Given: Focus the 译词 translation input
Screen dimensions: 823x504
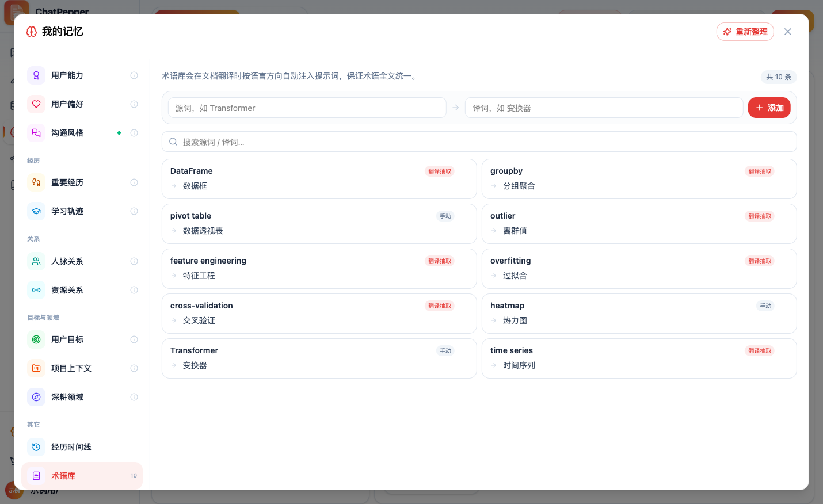Looking at the screenshot, I should coord(604,108).
